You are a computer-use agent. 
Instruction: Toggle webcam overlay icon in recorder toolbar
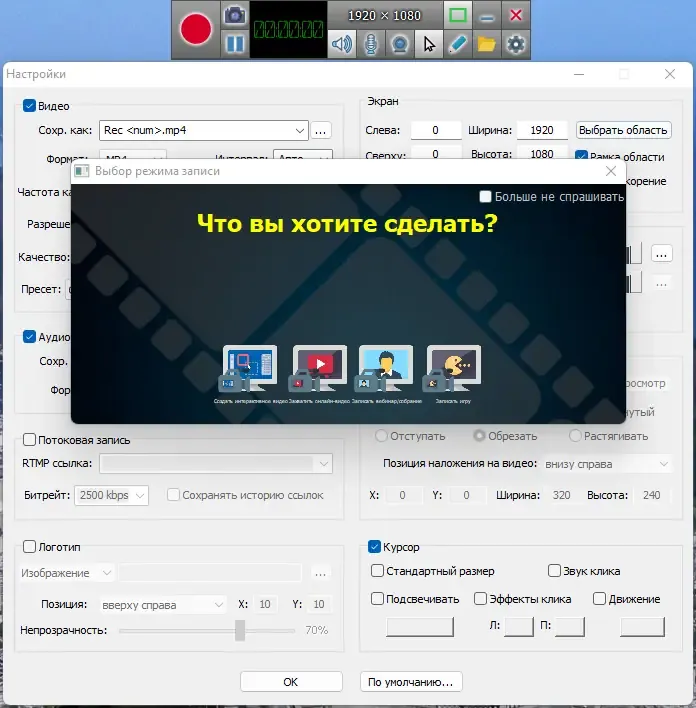[x=400, y=44]
